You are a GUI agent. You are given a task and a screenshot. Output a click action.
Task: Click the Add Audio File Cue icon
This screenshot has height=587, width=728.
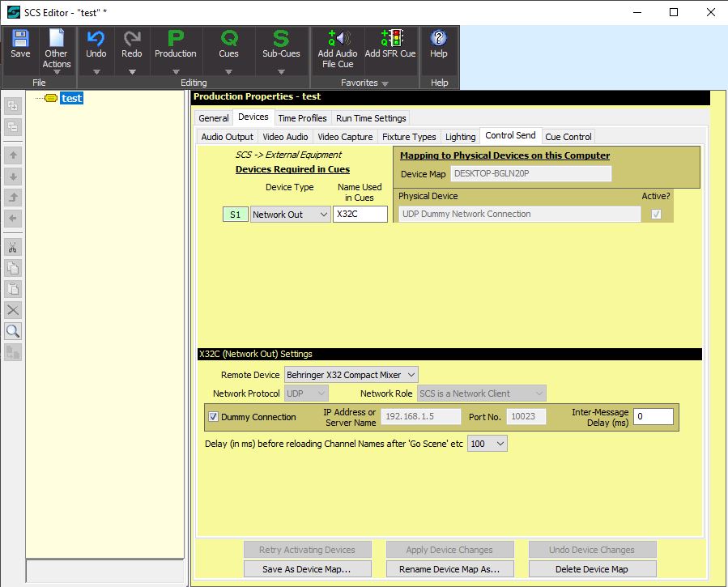click(x=338, y=39)
